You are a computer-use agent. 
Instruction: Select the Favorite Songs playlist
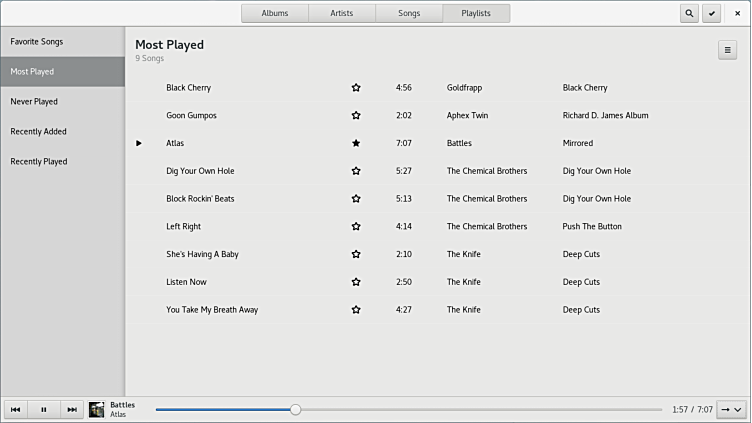(37, 42)
